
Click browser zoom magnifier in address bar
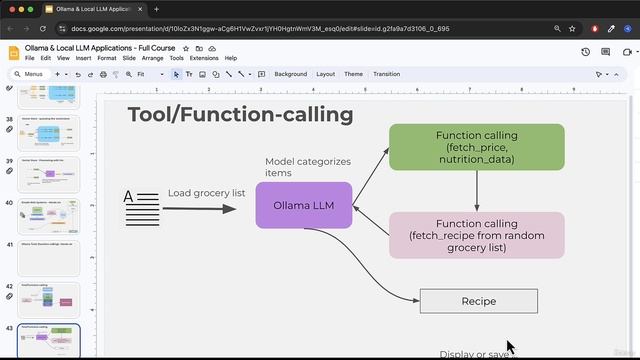click(x=557, y=29)
